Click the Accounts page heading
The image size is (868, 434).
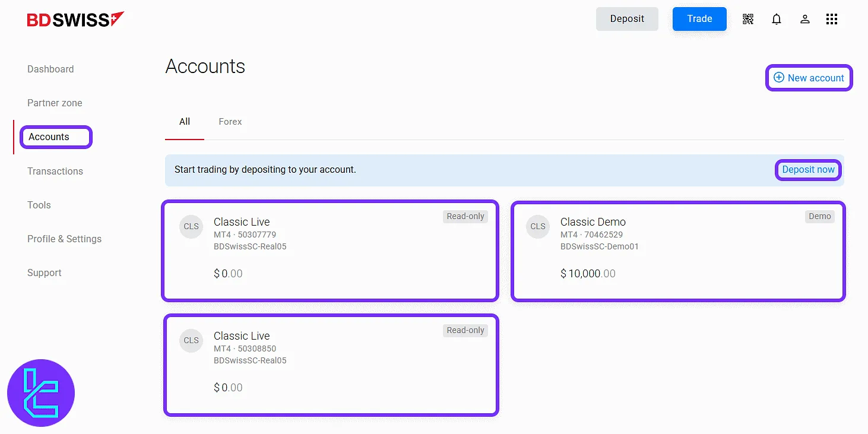coord(205,66)
